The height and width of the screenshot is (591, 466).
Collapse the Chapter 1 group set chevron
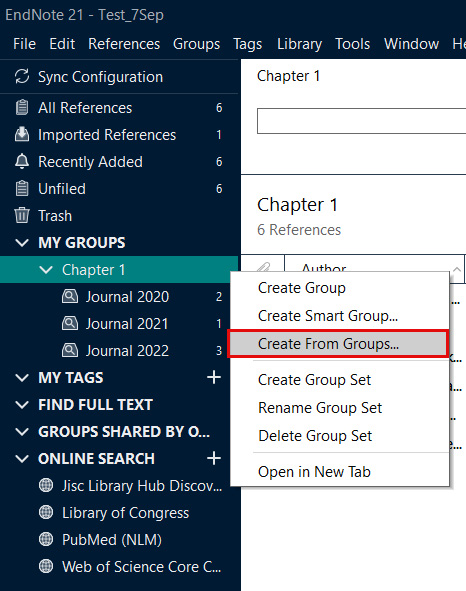click(46, 269)
